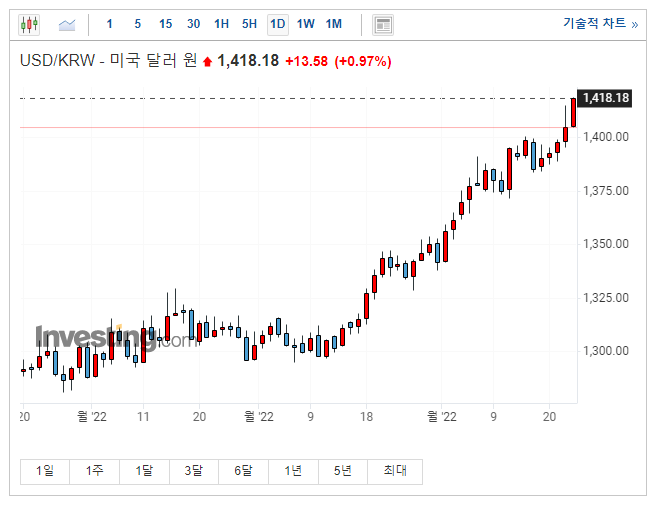Show the 1주 range
659x509 pixels.
(95, 471)
